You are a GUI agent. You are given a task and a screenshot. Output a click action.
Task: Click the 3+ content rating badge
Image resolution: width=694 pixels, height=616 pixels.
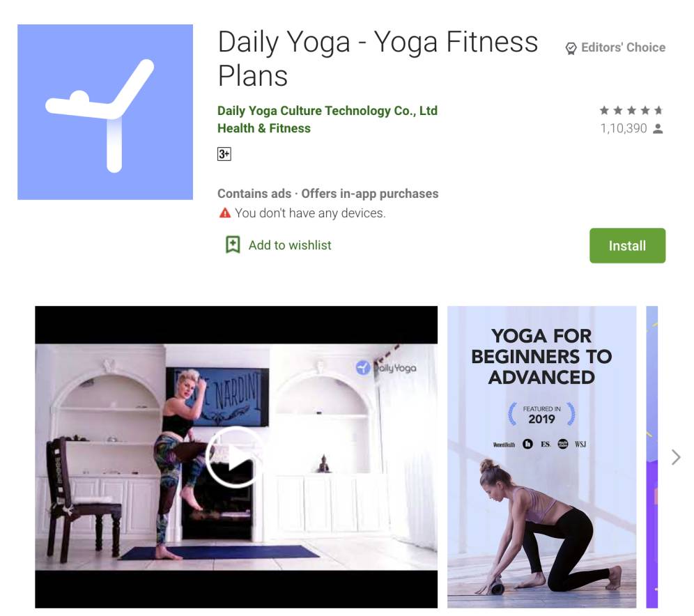pos(224,154)
